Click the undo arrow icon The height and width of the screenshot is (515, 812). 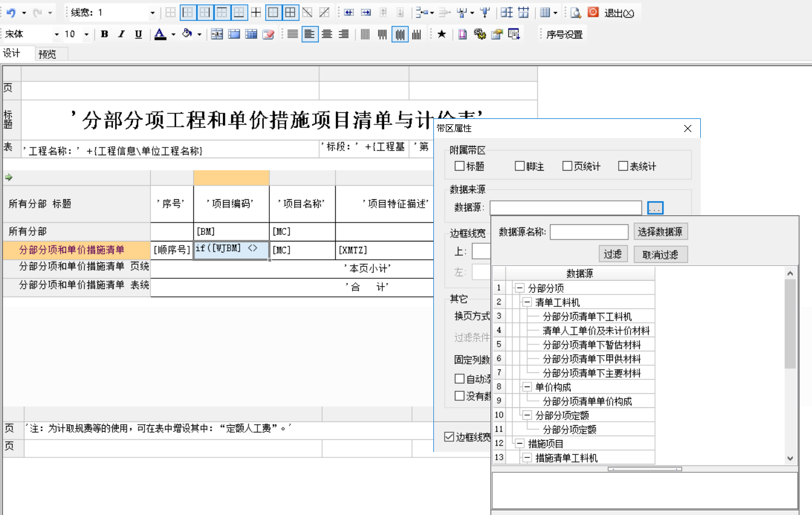pyautogui.click(x=11, y=12)
